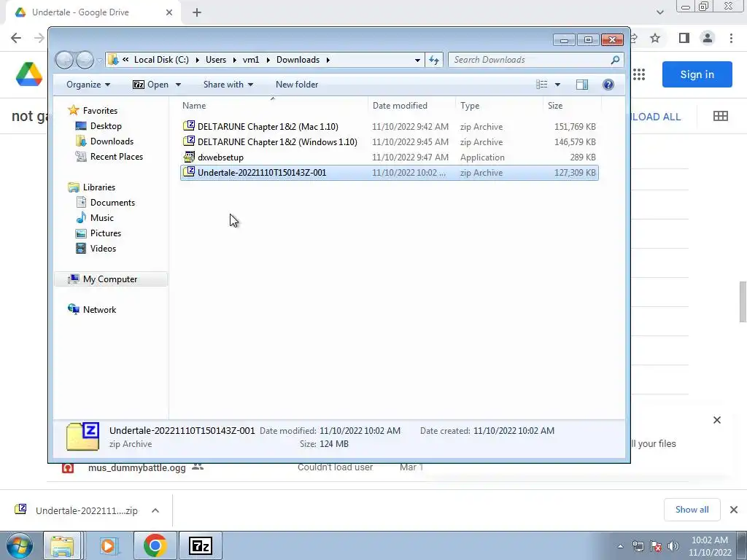Screen dimensions: 747x560
Task: Click the zip icon of DELTARUNE Mac archive
Action: 189,126
